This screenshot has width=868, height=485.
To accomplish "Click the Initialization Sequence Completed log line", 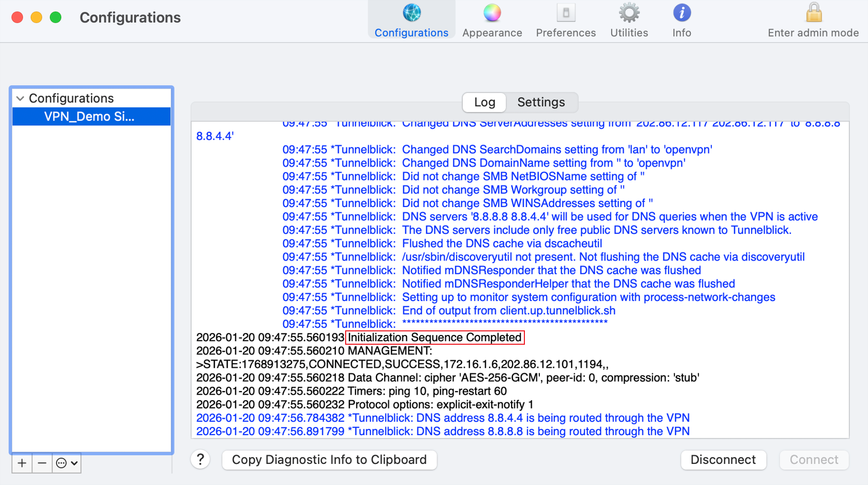I will coord(435,338).
